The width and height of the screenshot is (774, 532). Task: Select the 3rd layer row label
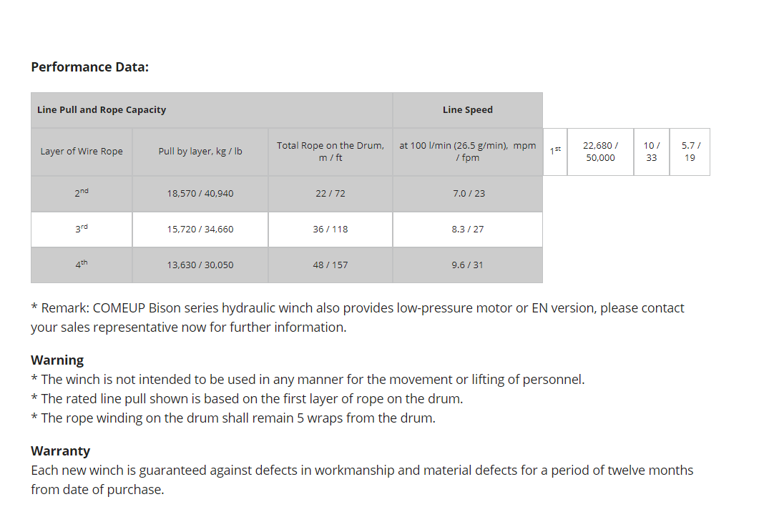point(82,229)
